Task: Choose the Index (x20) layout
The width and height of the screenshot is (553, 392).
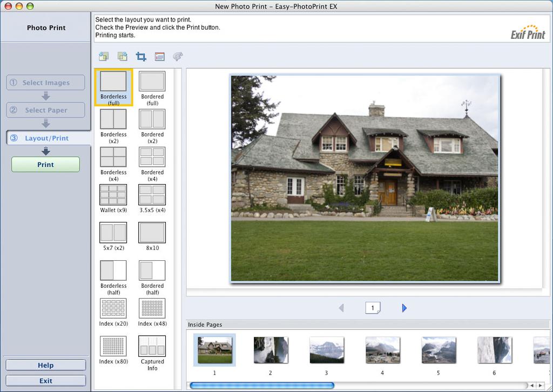Action: [113, 312]
